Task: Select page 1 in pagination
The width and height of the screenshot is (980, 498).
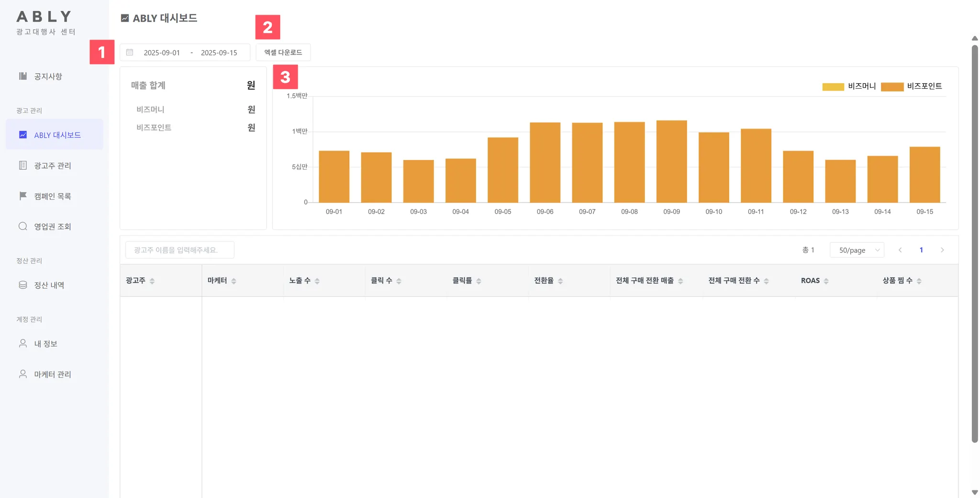Action: pyautogui.click(x=921, y=250)
